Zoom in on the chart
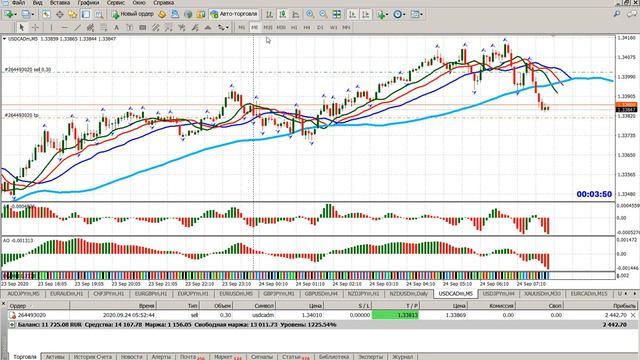 pyautogui.click(x=310, y=14)
